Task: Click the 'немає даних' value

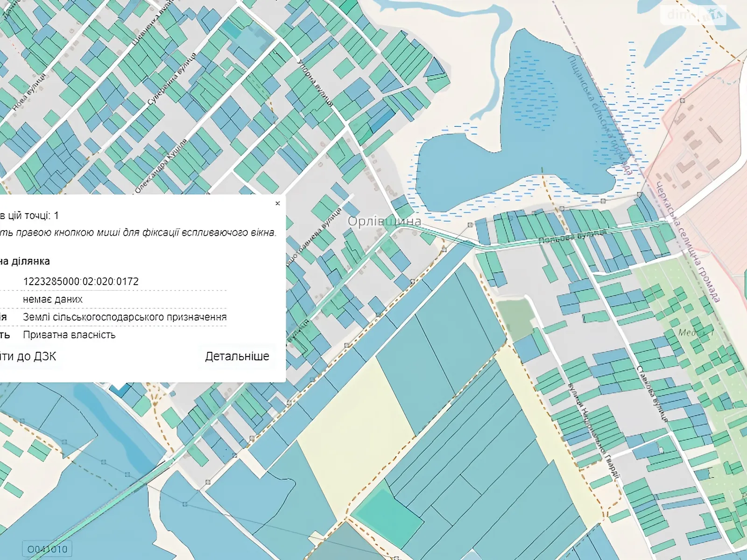Action: click(53, 300)
